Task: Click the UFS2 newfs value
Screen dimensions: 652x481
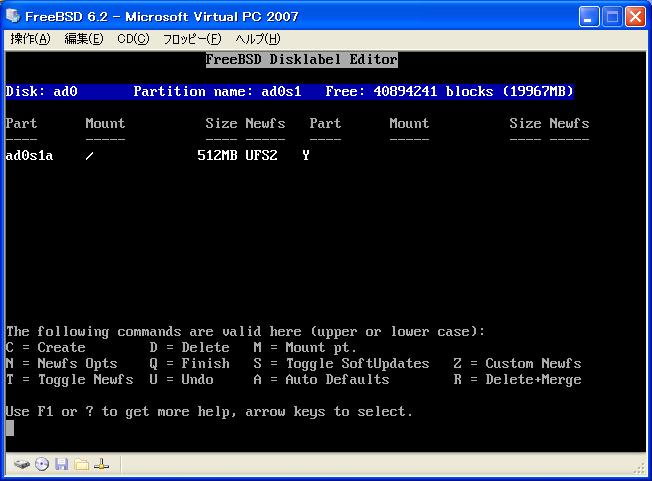Action: pos(261,155)
